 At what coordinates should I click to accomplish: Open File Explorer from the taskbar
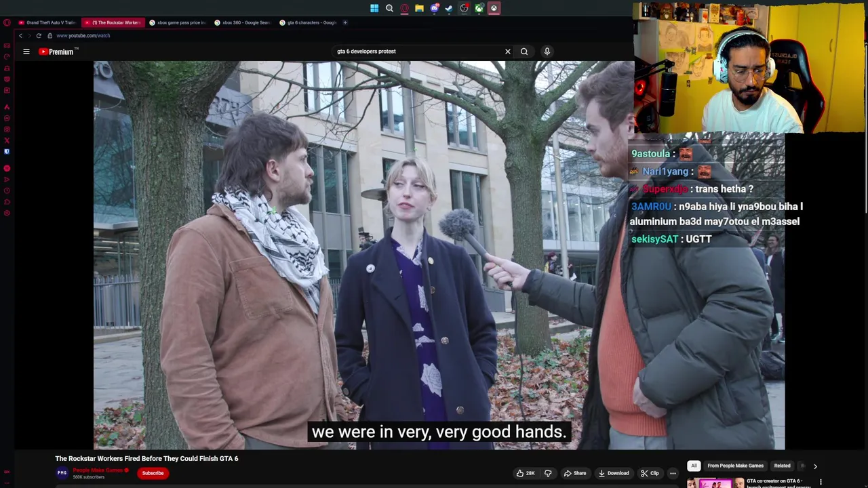419,8
